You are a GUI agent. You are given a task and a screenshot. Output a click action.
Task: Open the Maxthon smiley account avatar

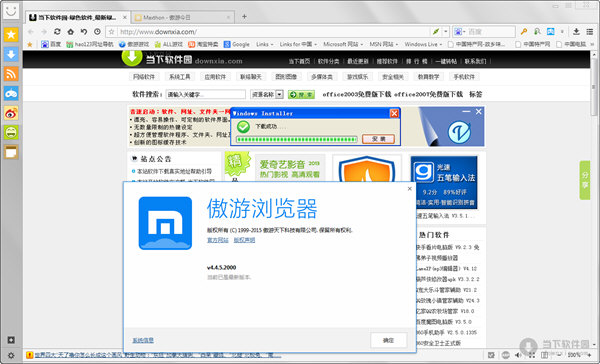(x=11, y=10)
